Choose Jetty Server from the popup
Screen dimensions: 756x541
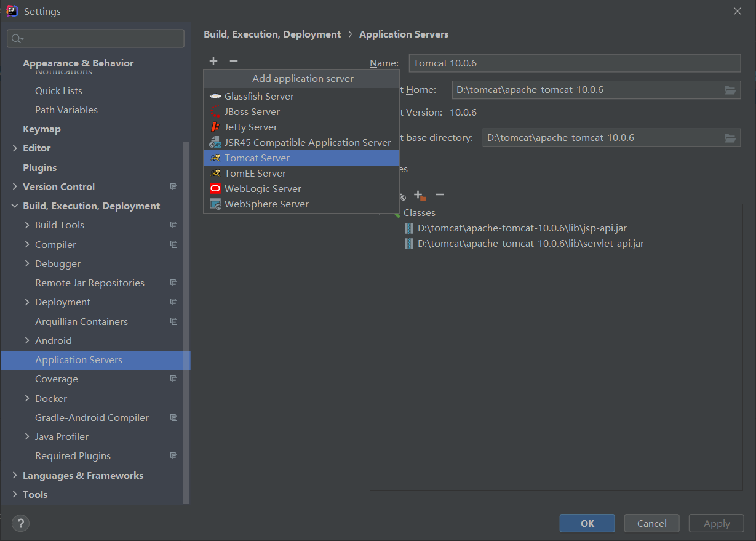tap(301, 127)
